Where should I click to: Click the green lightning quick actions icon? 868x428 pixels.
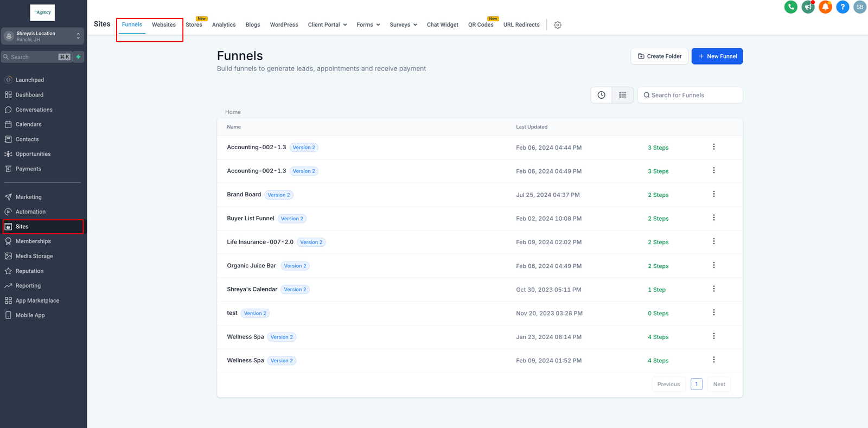point(79,57)
